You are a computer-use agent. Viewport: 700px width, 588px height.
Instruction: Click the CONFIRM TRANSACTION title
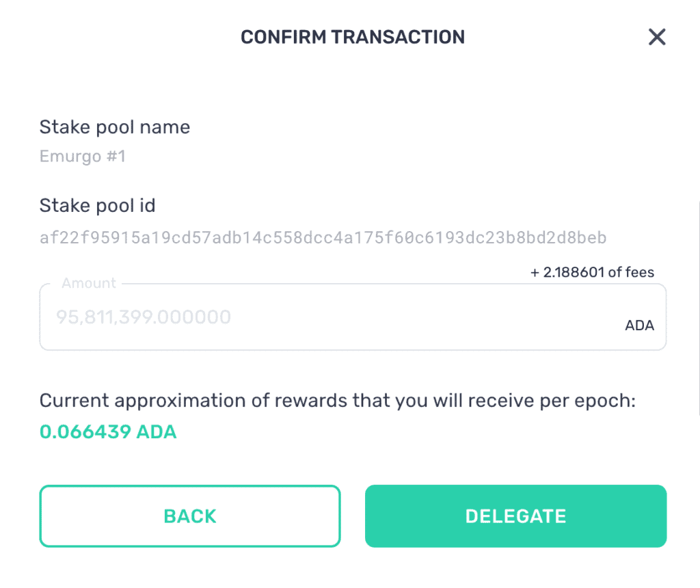click(353, 37)
